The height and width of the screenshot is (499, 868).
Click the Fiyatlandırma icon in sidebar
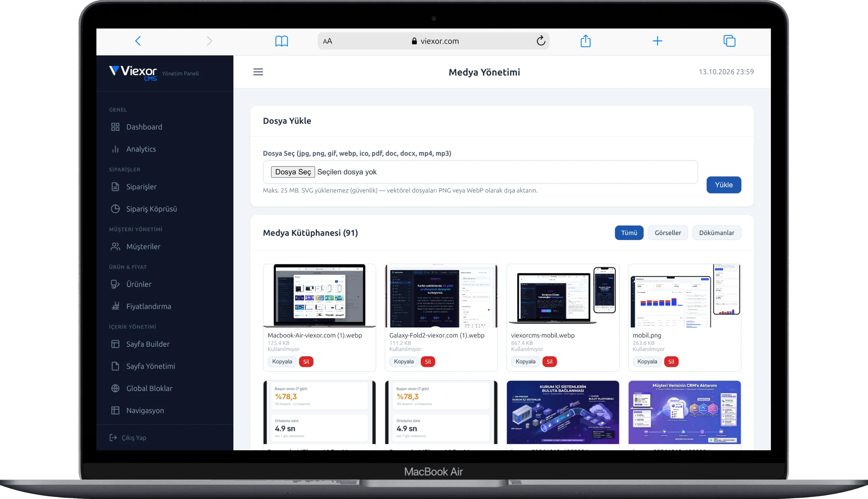click(x=115, y=306)
